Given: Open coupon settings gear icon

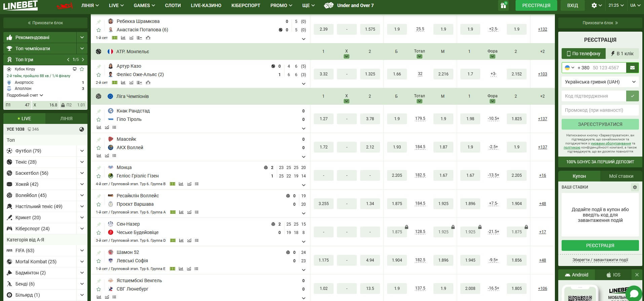Looking at the screenshot, I should coord(635,187).
